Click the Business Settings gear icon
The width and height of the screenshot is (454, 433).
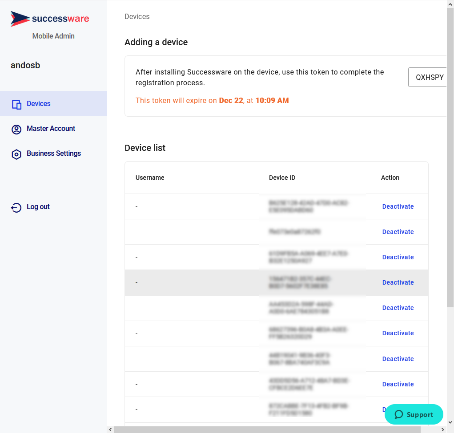click(16, 154)
